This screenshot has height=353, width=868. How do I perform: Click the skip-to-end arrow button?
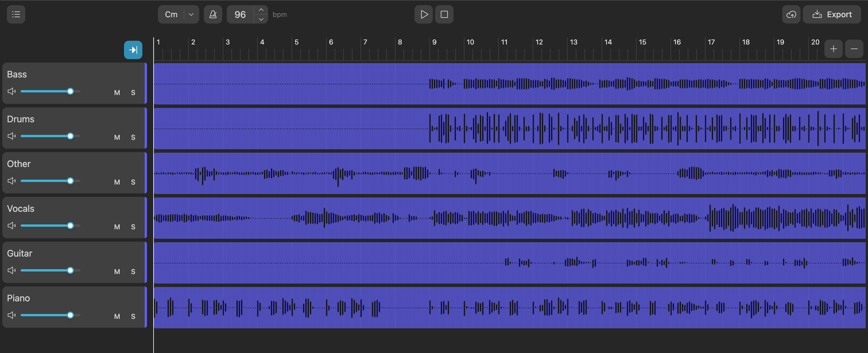(133, 50)
